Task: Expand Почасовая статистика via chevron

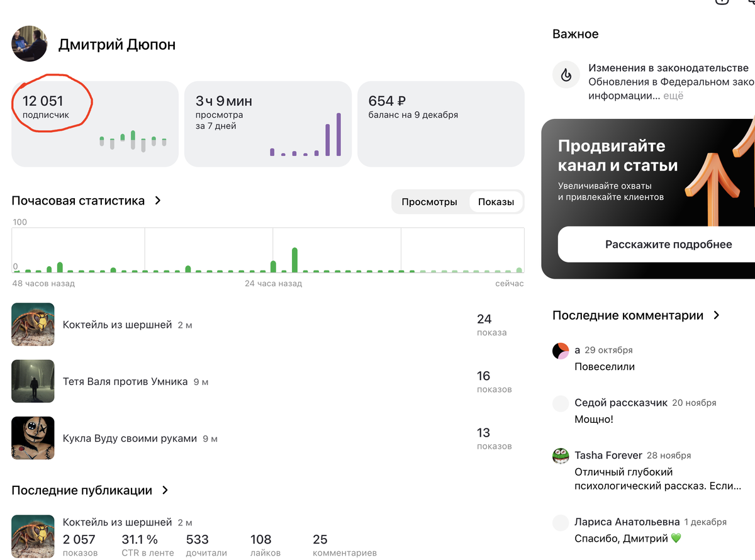Action: click(x=158, y=201)
